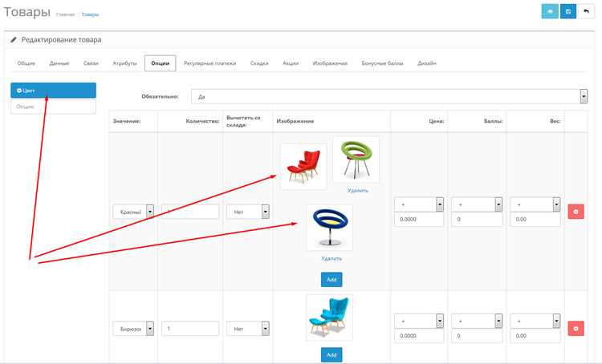Click the light blue button in top header
The width and height of the screenshot is (602, 364).
coord(550,11)
